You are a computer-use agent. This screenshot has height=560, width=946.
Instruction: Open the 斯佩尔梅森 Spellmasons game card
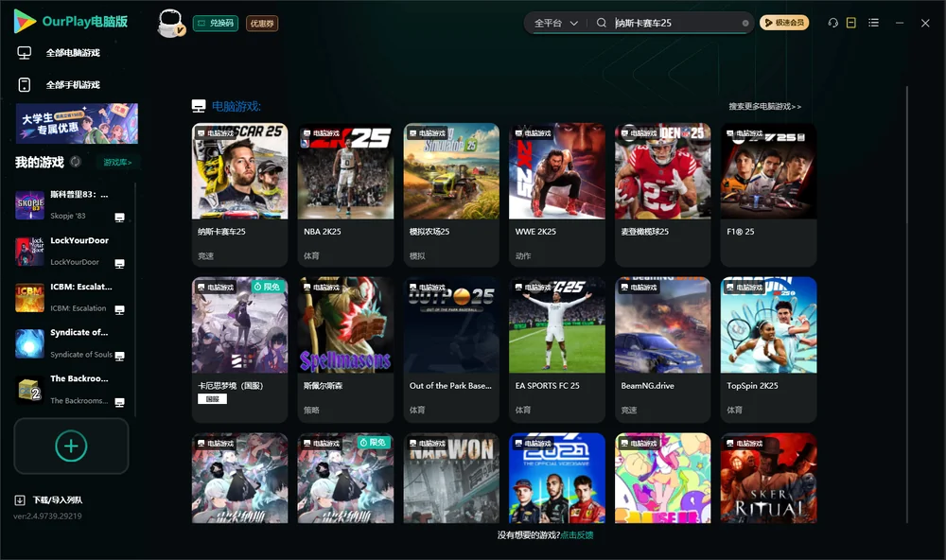coord(345,349)
